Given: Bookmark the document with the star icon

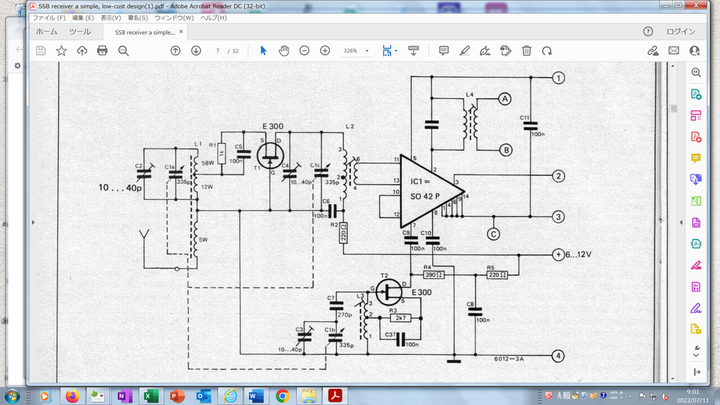Looking at the screenshot, I should 61,50.
